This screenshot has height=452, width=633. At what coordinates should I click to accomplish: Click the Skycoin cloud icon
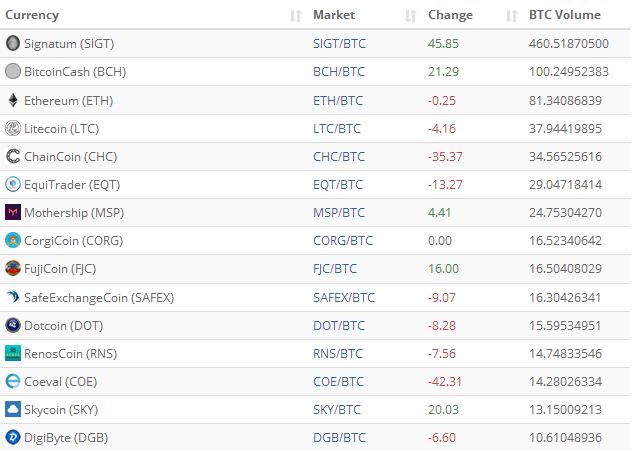tap(13, 409)
